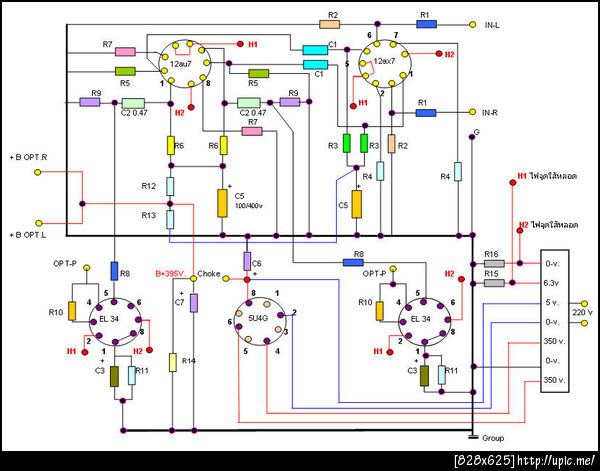Viewport: 600px width, 471px height.
Task: Click the 12ax7 tube socket
Action: point(385,64)
